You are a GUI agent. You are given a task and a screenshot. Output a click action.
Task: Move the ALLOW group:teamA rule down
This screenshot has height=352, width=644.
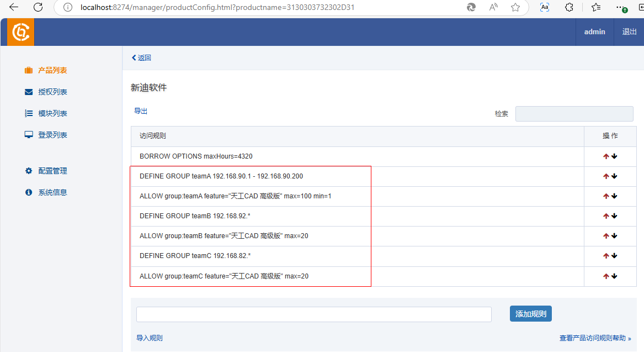coord(614,196)
